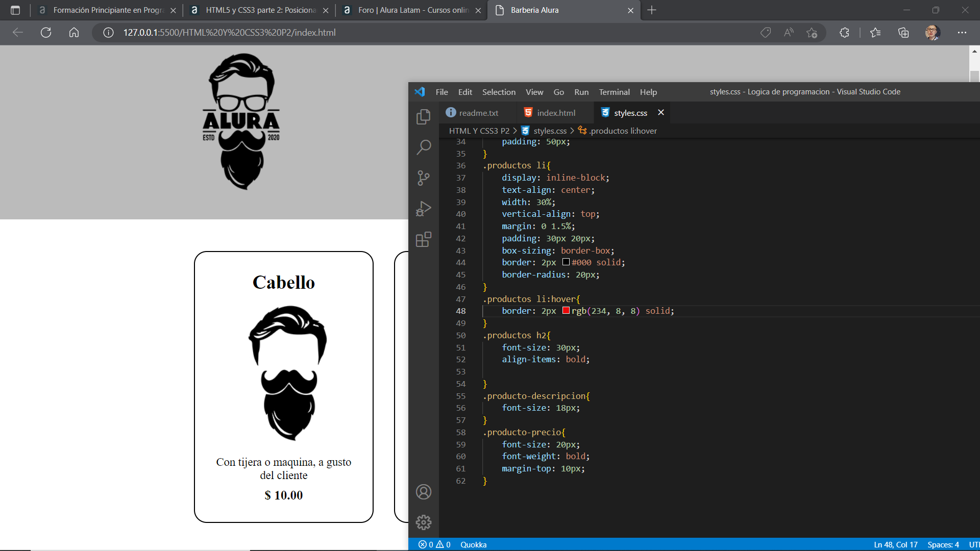
Task: Open the Explorer view in VS Code
Action: point(423,117)
